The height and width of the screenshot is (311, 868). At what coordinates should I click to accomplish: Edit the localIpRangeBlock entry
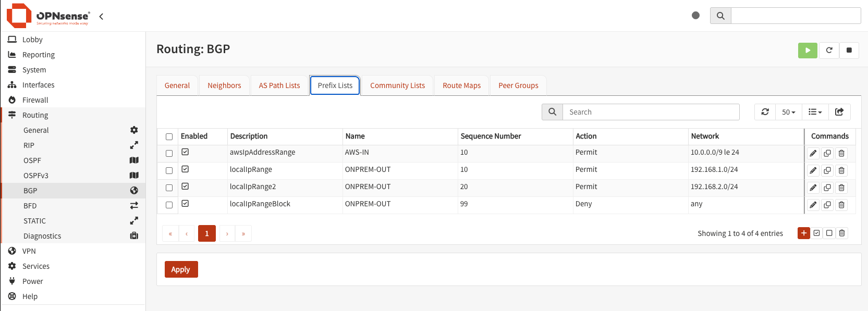tap(813, 205)
